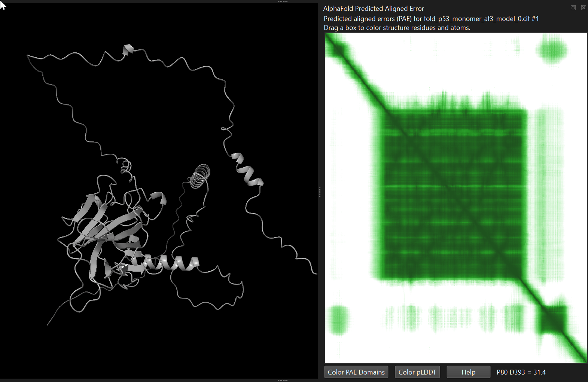Click the green blob in PAE plot top-right corner
Screen dimensions: 588x382
(551, 50)
